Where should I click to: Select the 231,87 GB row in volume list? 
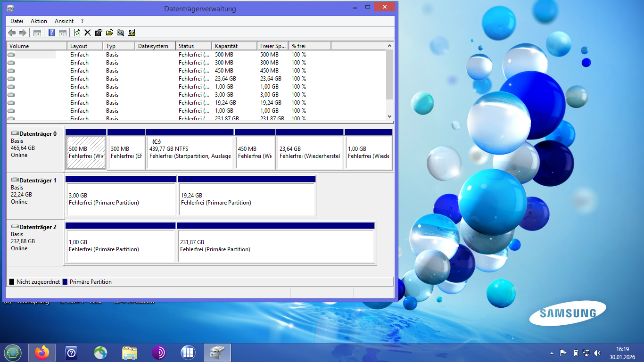pos(196,118)
